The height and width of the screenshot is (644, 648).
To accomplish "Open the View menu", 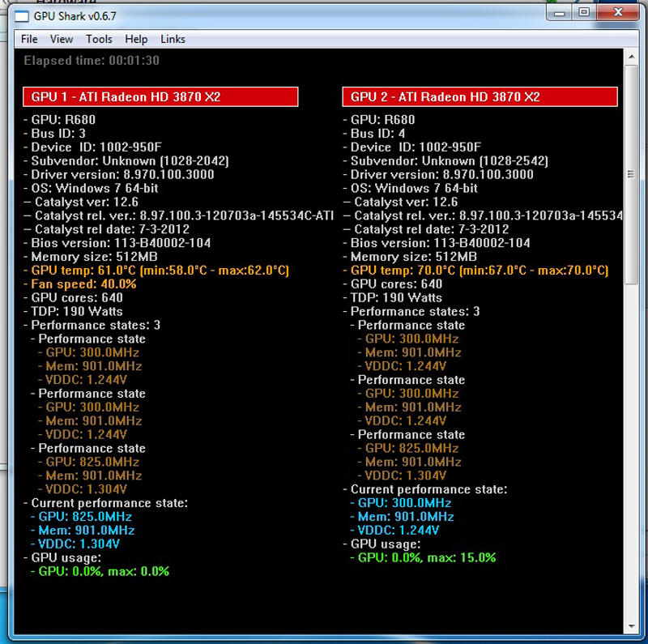I will pyautogui.click(x=62, y=39).
